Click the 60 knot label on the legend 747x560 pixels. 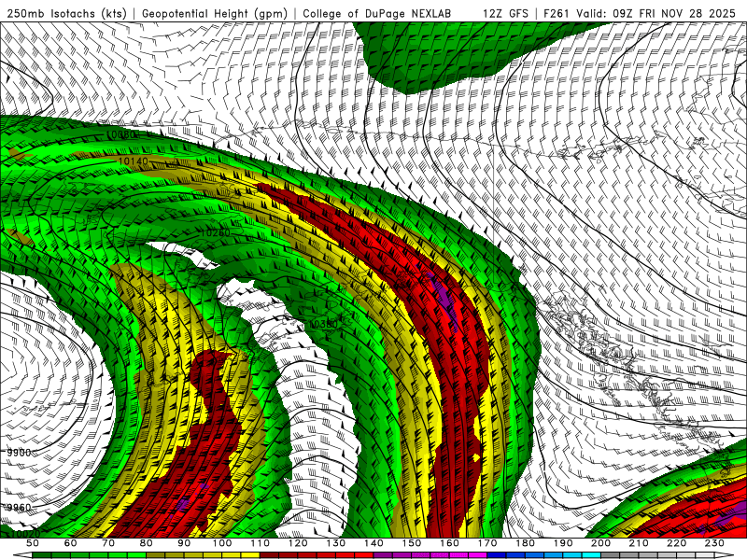[x=70, y=543]
